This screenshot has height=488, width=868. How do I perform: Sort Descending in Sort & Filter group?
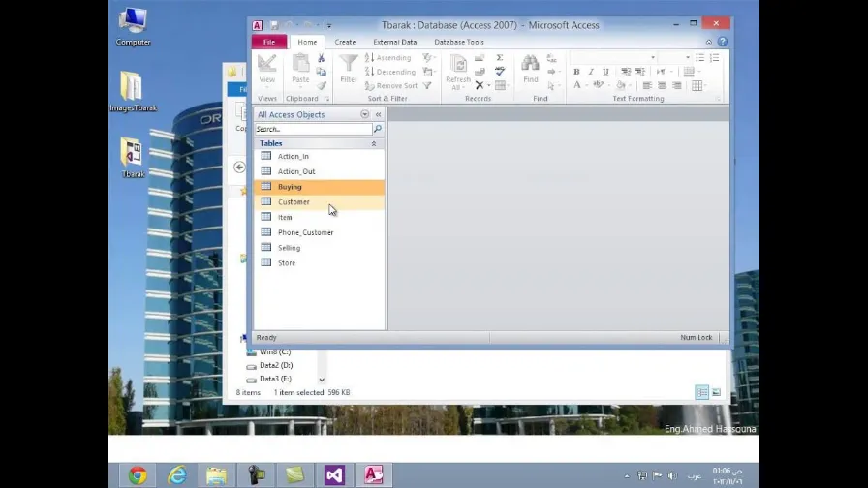(390, 72)
